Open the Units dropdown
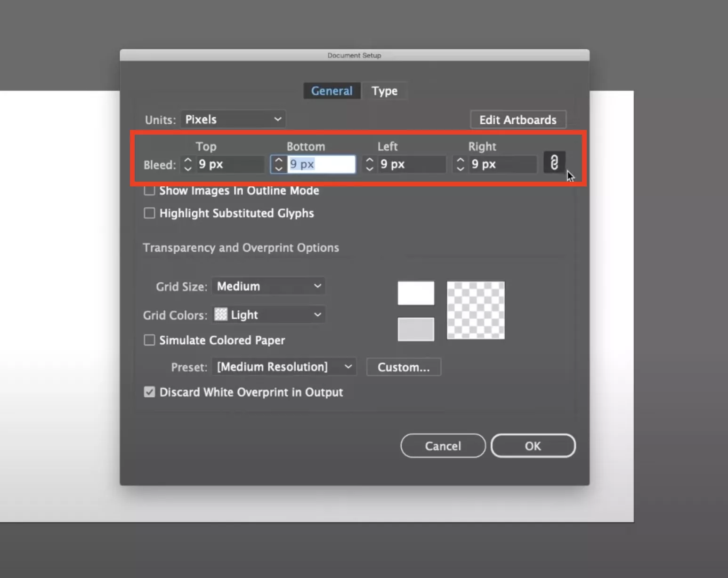This screenshot has height=578, width=728. [233, 120]
